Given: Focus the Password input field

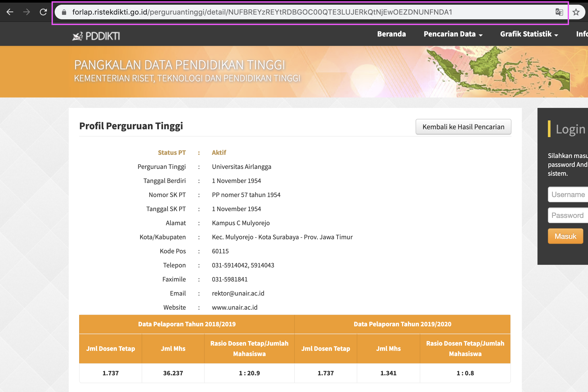Looking at the screenshot, I should coord(568,215).
